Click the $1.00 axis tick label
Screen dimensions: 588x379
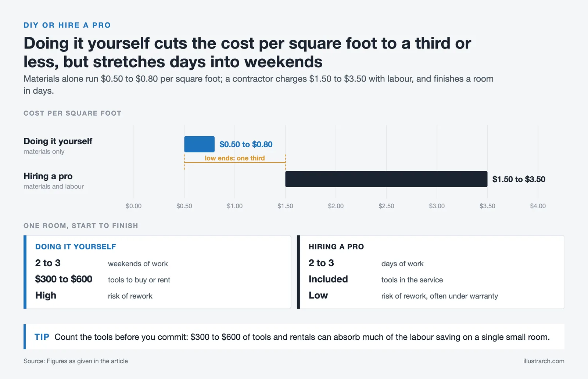(x=235, y=206)
